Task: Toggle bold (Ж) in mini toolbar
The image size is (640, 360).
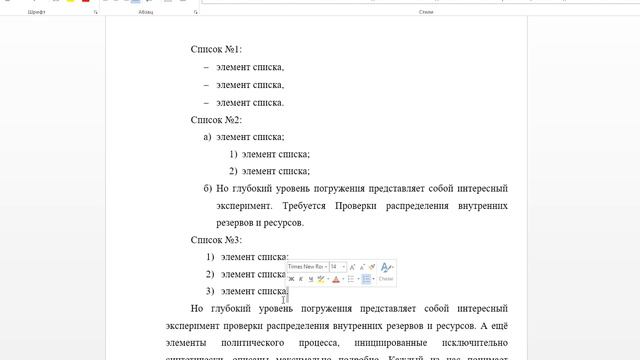Action: 291,279
